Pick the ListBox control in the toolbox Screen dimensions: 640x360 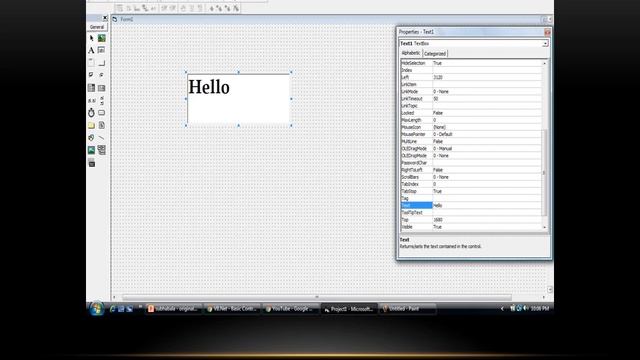tap(102, 88)
